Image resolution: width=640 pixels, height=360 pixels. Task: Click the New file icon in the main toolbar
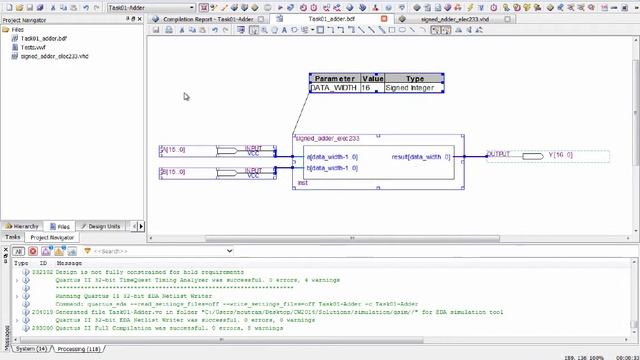point(9,7)
